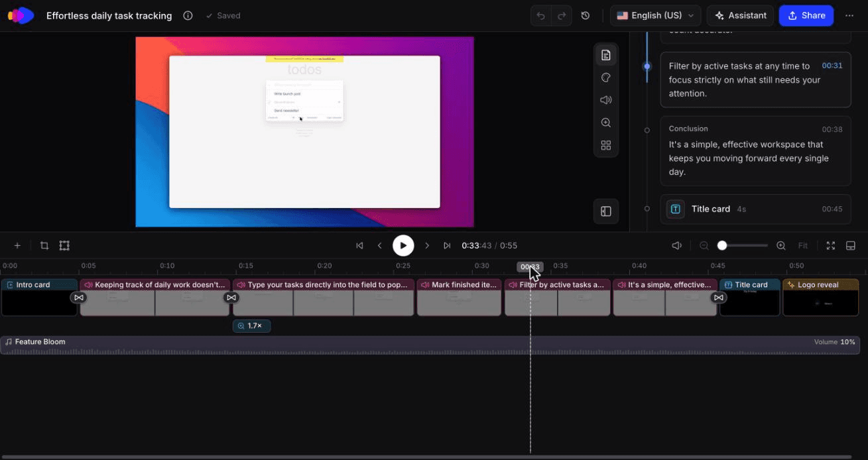Select the 'Filter by active tasks' timeline clip
Viewport: 868px width, 460px height.
(557, 297)
